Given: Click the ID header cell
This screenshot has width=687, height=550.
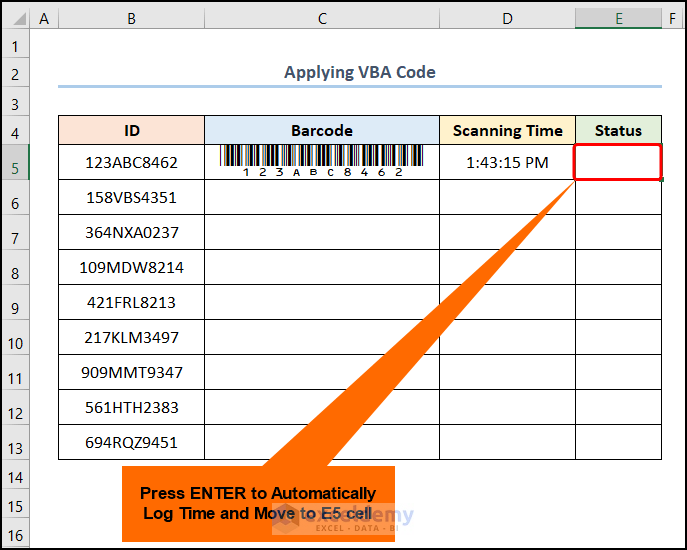Looking at the screenshot, I should 131,130.
